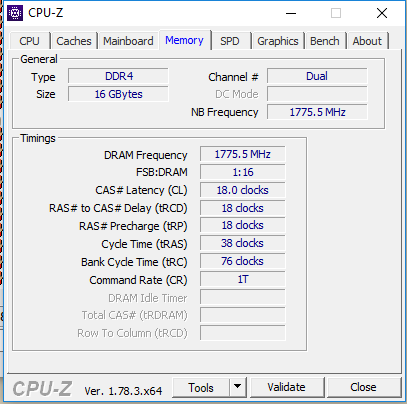Go to the Mainboard tab
This screenshot has height=404, width=407.
click(128, 41)
